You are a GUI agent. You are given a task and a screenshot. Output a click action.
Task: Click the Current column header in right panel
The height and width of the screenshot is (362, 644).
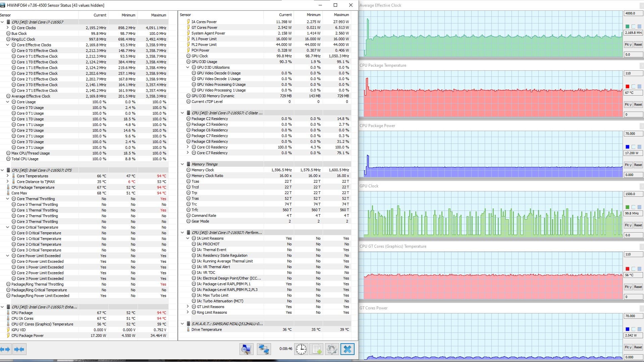click(285, 15)
